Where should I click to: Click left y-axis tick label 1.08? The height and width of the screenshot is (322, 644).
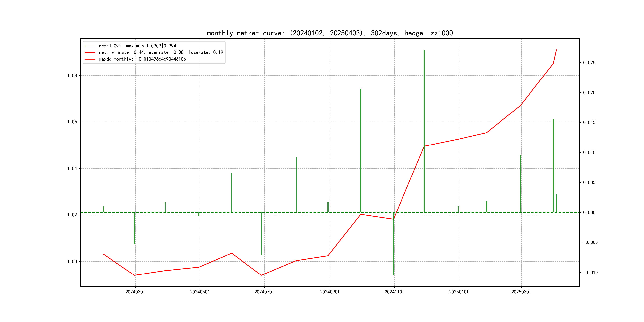72,76
